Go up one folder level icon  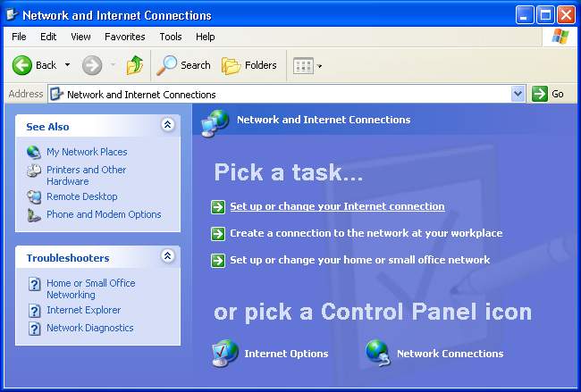click(x=135, y=65)
